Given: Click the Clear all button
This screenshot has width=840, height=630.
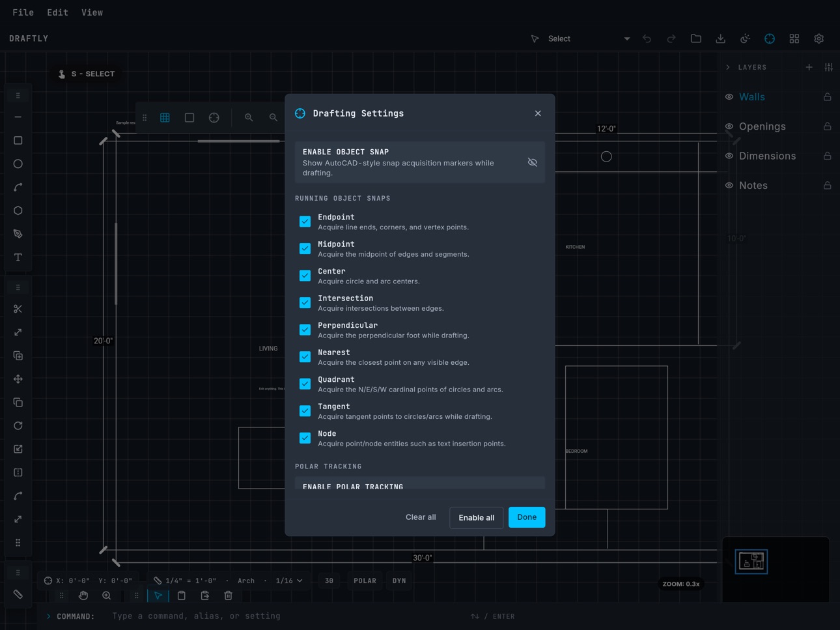Looking at the screenshot, I should [x=421, y=517].
